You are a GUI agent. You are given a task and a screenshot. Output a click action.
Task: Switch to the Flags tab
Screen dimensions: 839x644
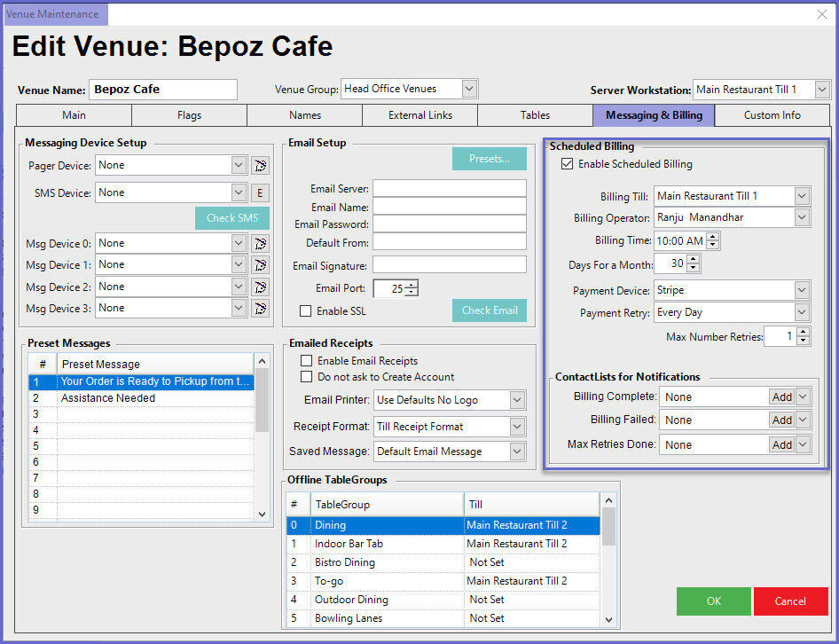click(x=189, y=115)
